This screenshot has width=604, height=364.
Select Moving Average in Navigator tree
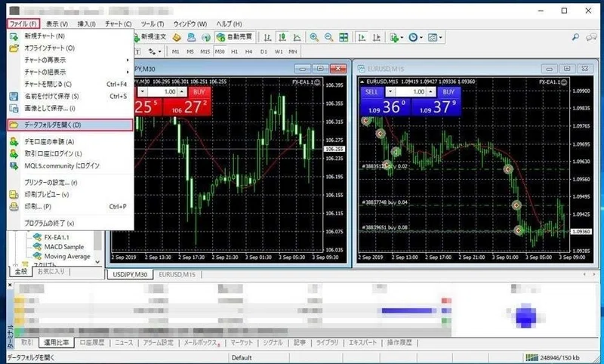tap(67, 257)
